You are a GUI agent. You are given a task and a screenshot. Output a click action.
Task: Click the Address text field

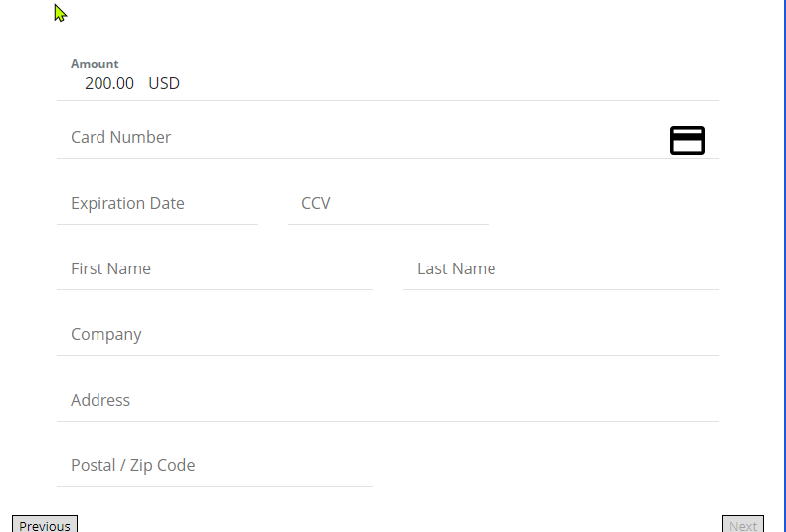[387, 401]
